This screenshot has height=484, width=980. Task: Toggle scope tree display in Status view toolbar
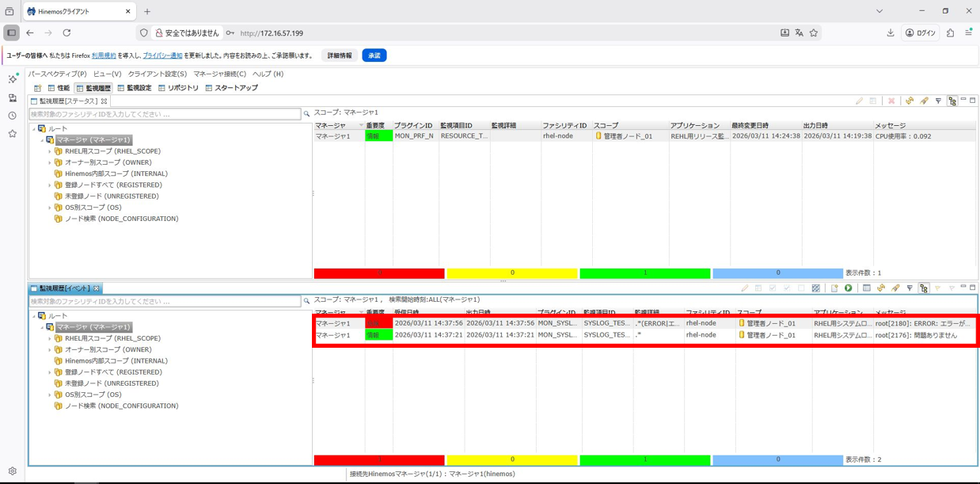pyautogui.click(x=952, y=101)
